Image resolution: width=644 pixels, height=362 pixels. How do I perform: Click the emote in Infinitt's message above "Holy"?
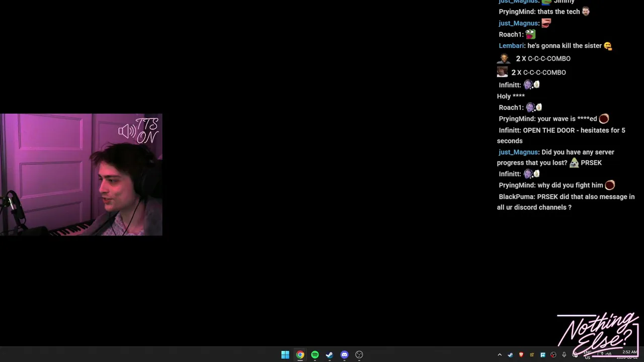(x=531, y=85)
